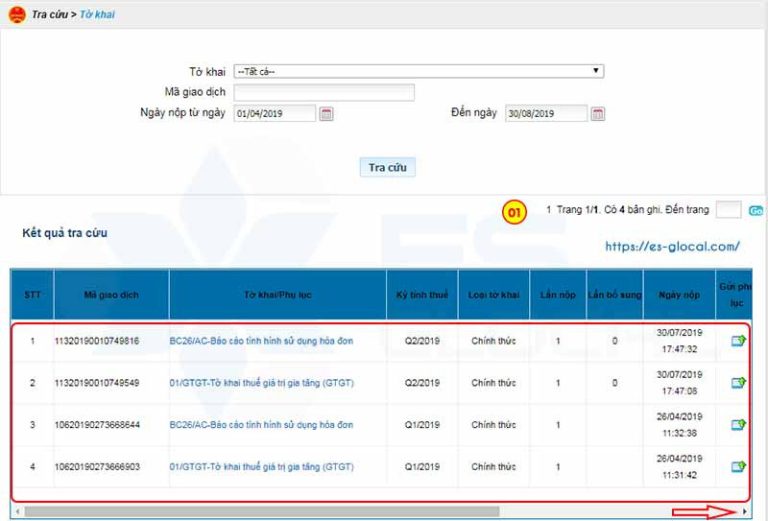Open calendar picker for Đến ngày
This screenshot has height=521, width=768.
pyautogui.click(x=598, y=114)
